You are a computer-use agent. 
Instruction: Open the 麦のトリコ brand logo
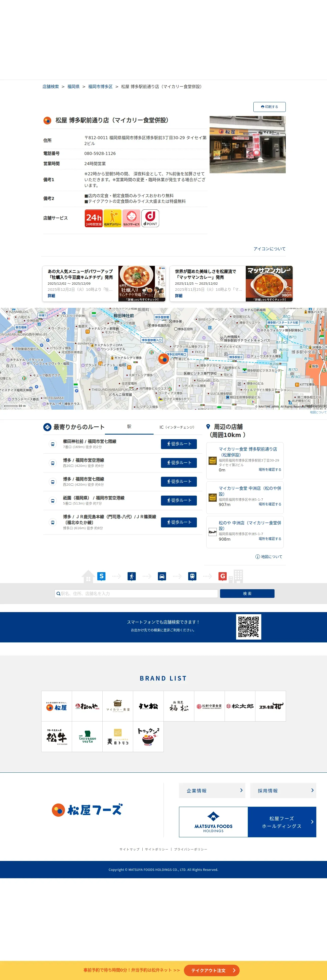(x=118, y=737)
